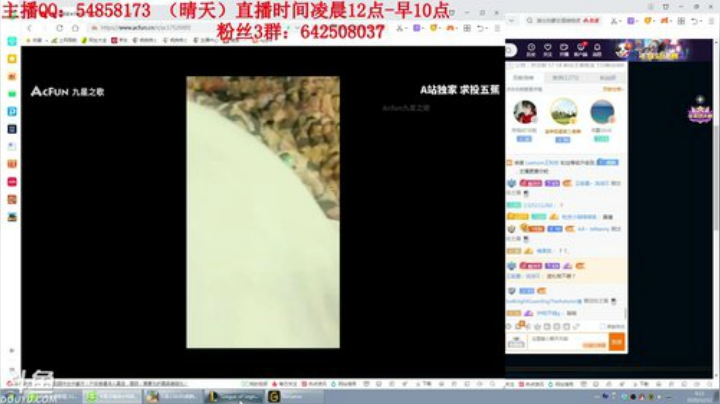Open the green taskbar app button
The image size is (720, 404).
pos(113,396)
